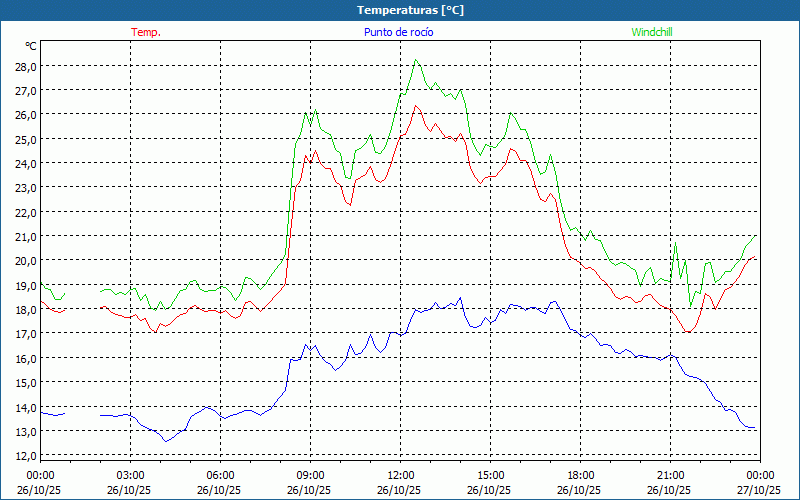Click the 16,0 y-axis label

click(x=25, y=358)
